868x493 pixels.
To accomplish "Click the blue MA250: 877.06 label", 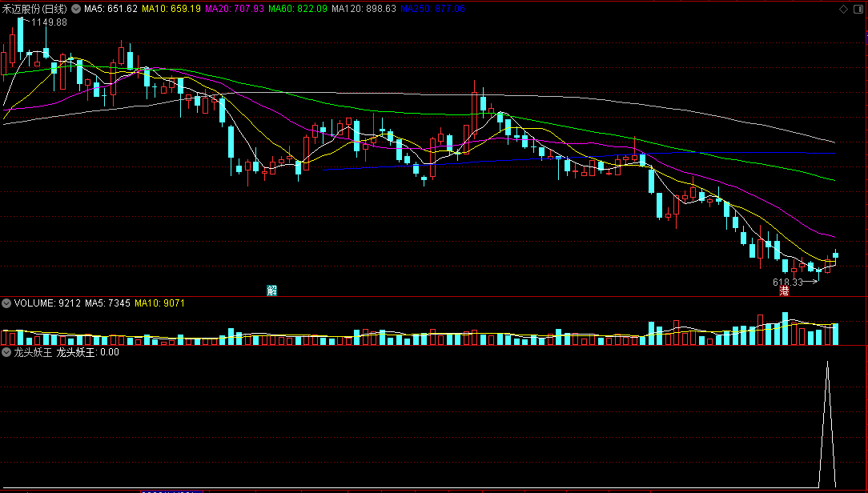I will (x=433, y=9).
